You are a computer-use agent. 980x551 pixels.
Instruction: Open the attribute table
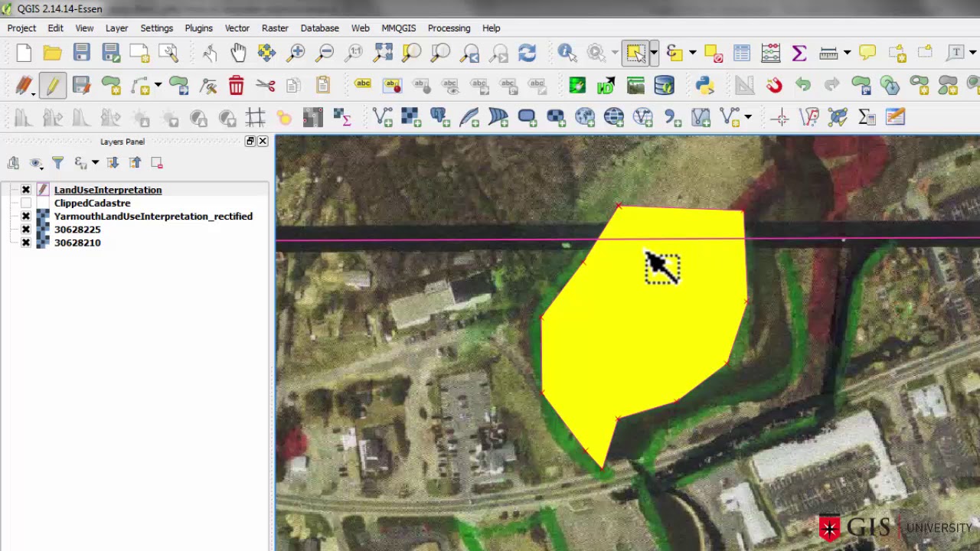point(742,53)
